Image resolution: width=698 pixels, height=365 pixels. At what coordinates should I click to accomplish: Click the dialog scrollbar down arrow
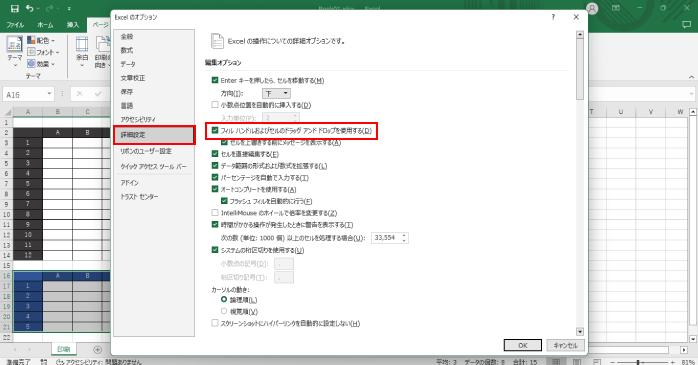click(x=580, y=332)
